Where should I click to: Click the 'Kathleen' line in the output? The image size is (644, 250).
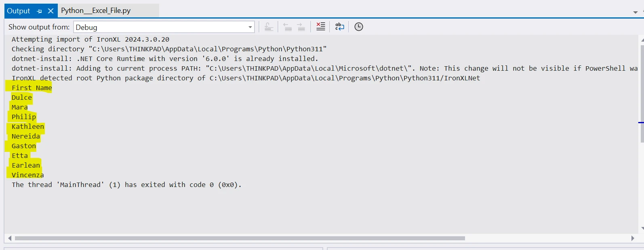pyautogui.click(x=27, y=126)
